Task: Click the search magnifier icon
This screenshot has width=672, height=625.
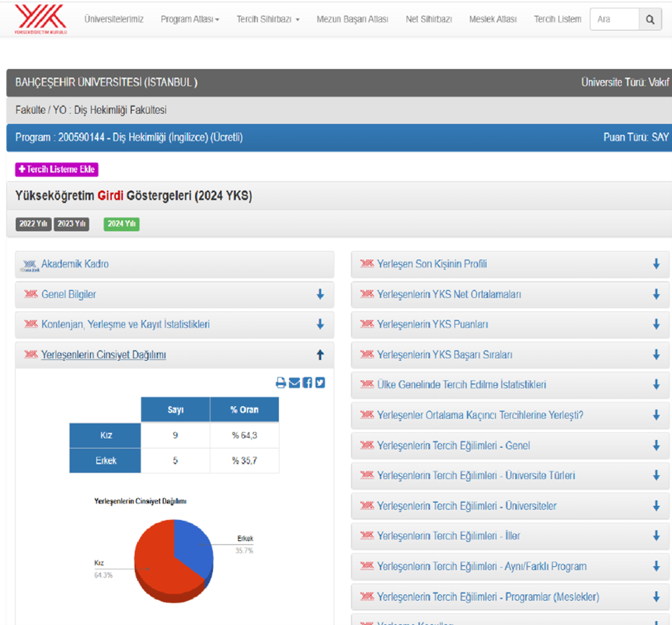Action: 650,20
